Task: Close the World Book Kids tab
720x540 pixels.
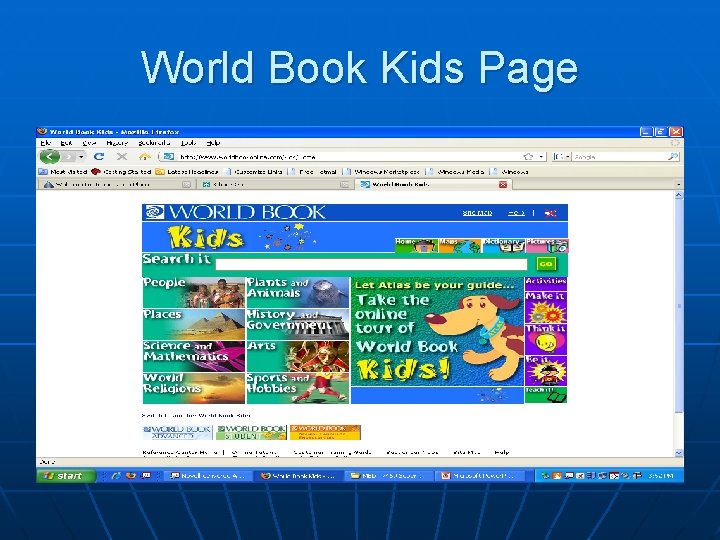Action: coord(503,184)
